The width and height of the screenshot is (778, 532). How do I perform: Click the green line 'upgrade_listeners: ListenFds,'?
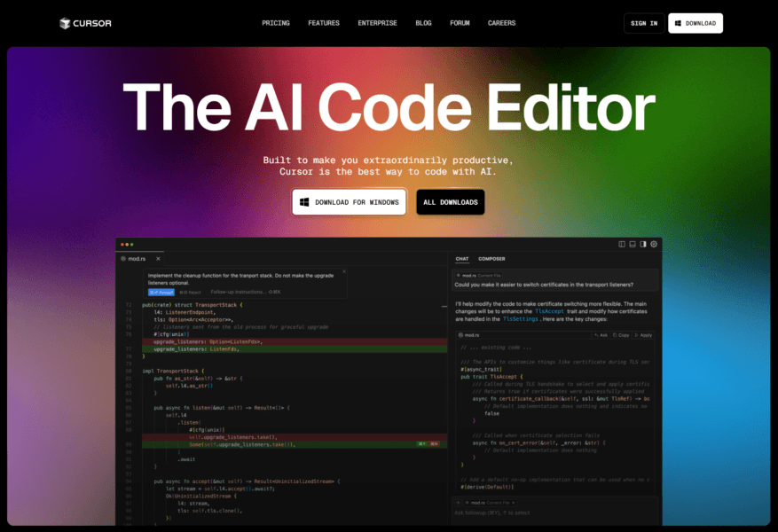(x=295, y=349)
